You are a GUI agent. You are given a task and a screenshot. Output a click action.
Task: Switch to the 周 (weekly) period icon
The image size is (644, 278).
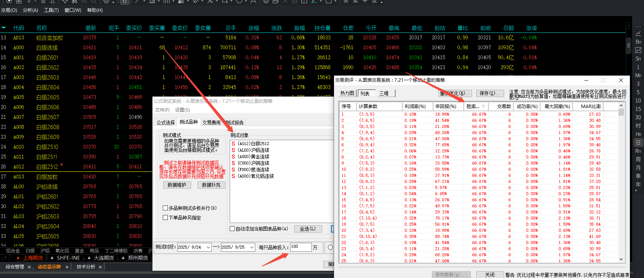(x=638, y=159)
